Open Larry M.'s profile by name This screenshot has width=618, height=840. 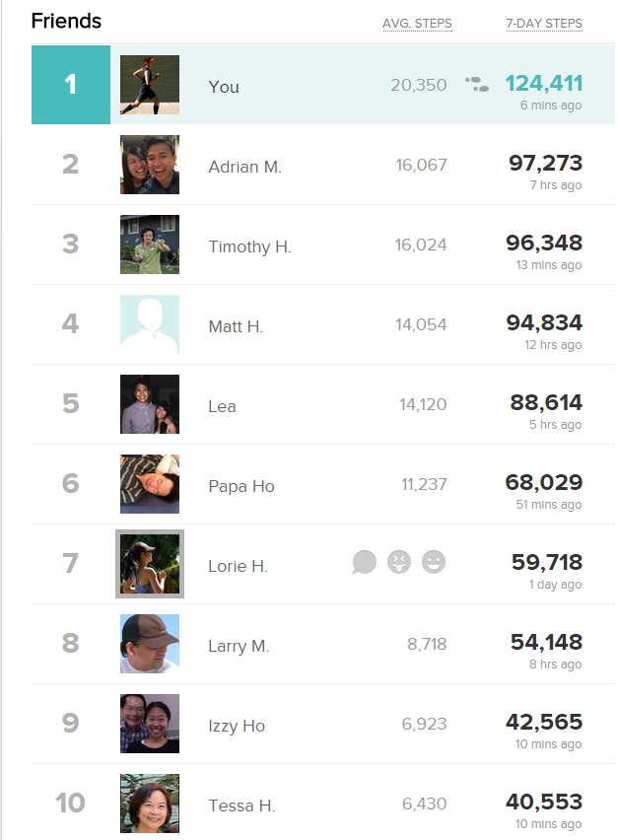coord(239,646)
